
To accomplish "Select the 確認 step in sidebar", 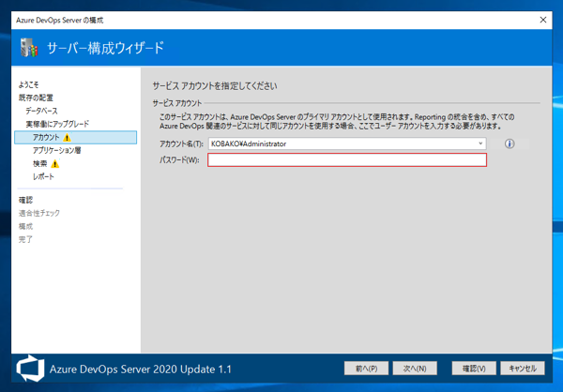I will [x=25, y=200].
